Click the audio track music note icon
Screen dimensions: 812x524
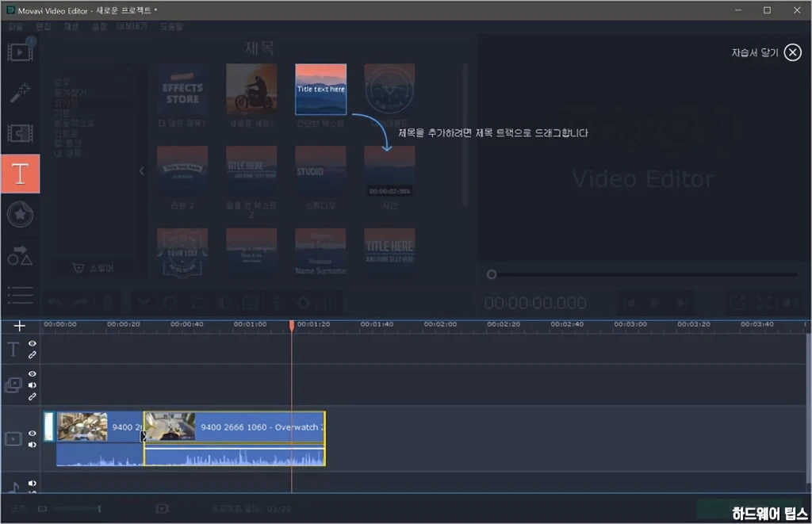click(14, 487)
